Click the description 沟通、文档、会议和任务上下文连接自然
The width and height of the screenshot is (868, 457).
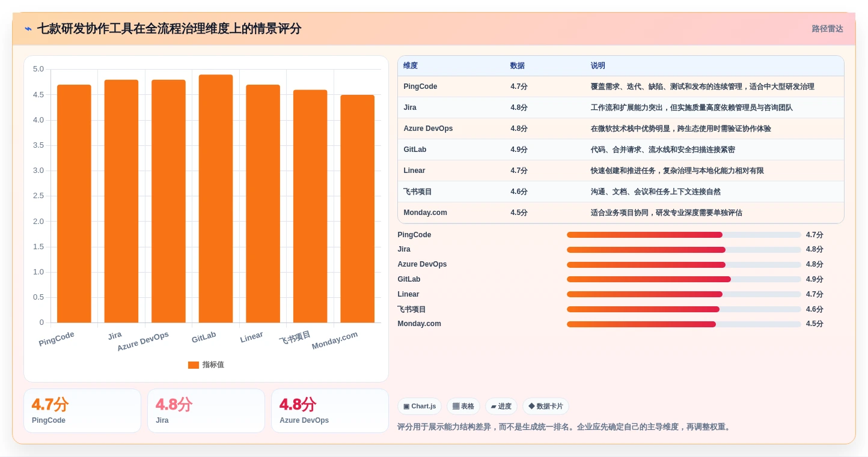(x=655, y=192)
